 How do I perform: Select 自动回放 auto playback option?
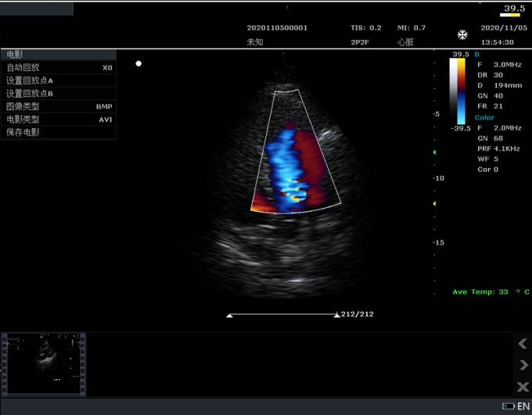(59, 68)
